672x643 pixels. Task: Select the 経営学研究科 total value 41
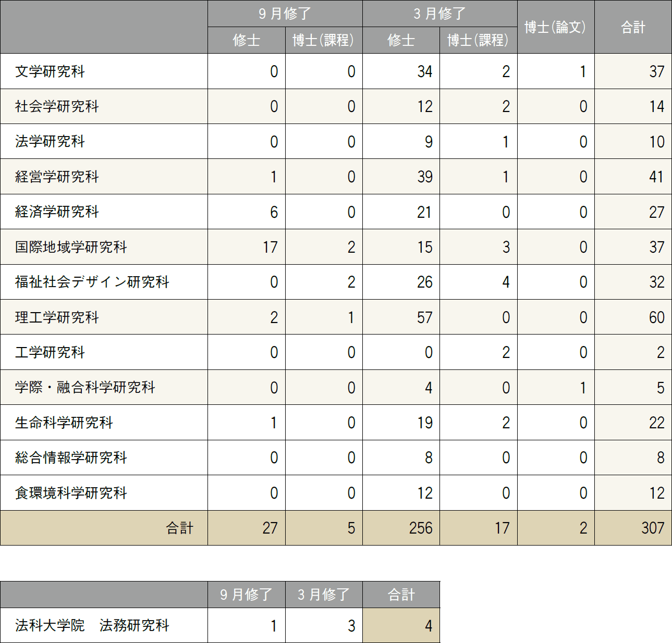(x=657, y=177)
